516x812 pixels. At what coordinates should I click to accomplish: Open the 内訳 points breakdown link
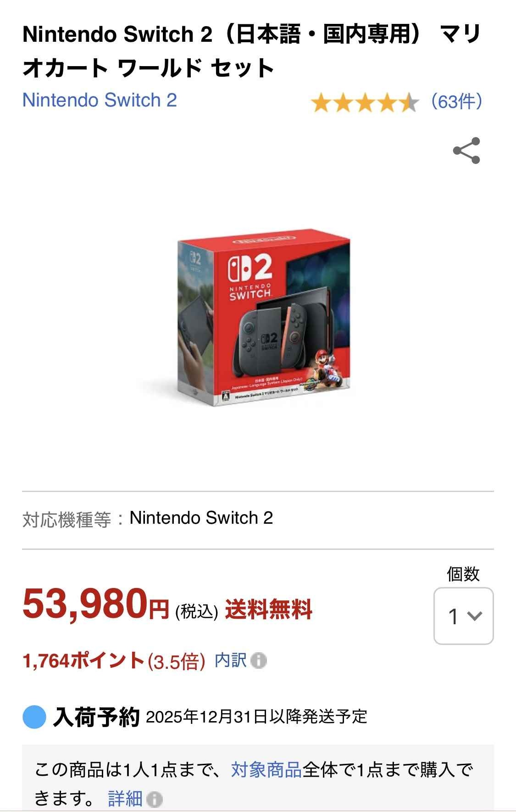(231, 661)
